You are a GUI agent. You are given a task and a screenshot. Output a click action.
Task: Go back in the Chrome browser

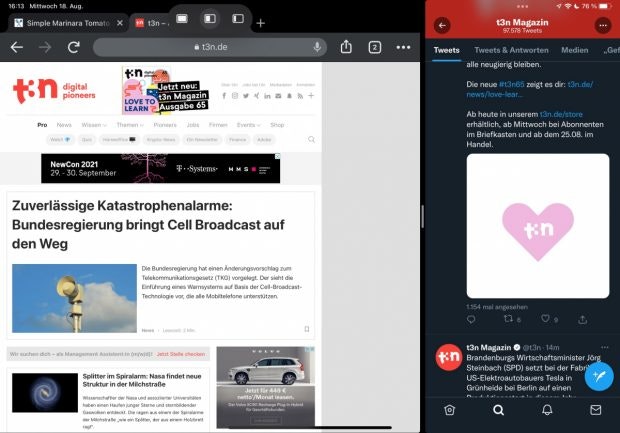(17, 47)
